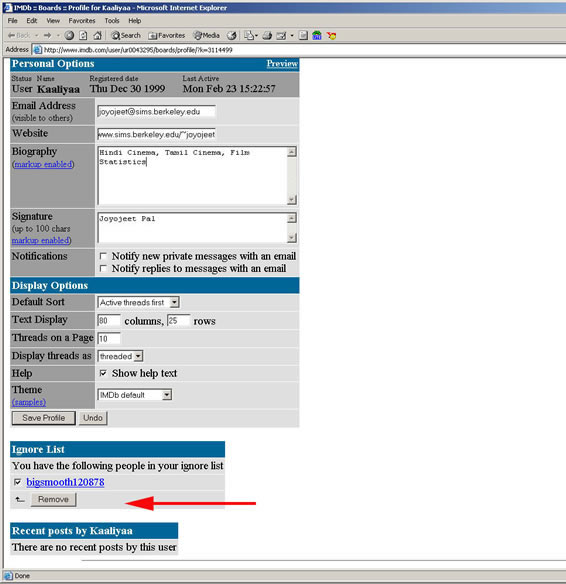This screenshot has width=566, height=584.
Task: Open the Media toolbar button
Action: coord(206,35)
